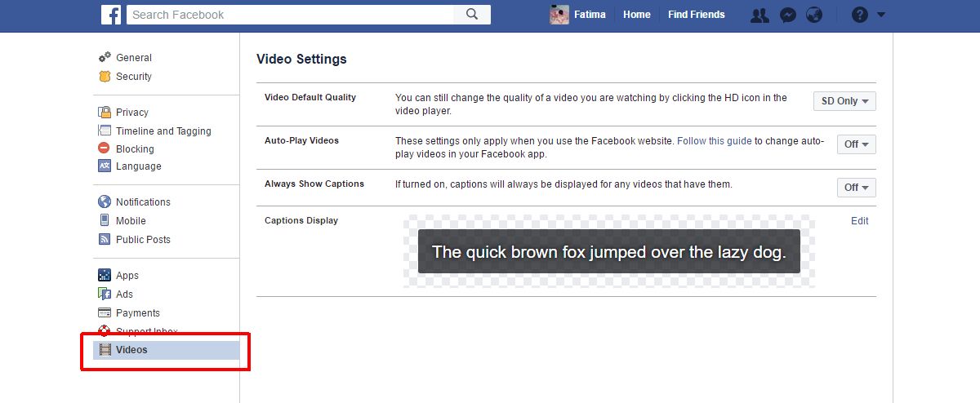The image size is (980, 403).
Task: Click the Facebook logo icon
Action: [111, 15]
